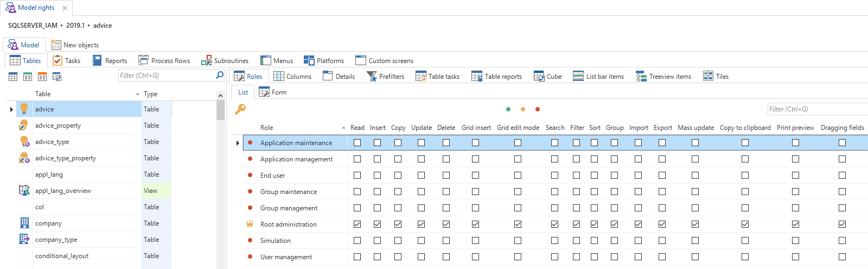The image size is (868, 269).
Task: Click the icon next to the appl_lang_overview view
Action: (24, 190)
